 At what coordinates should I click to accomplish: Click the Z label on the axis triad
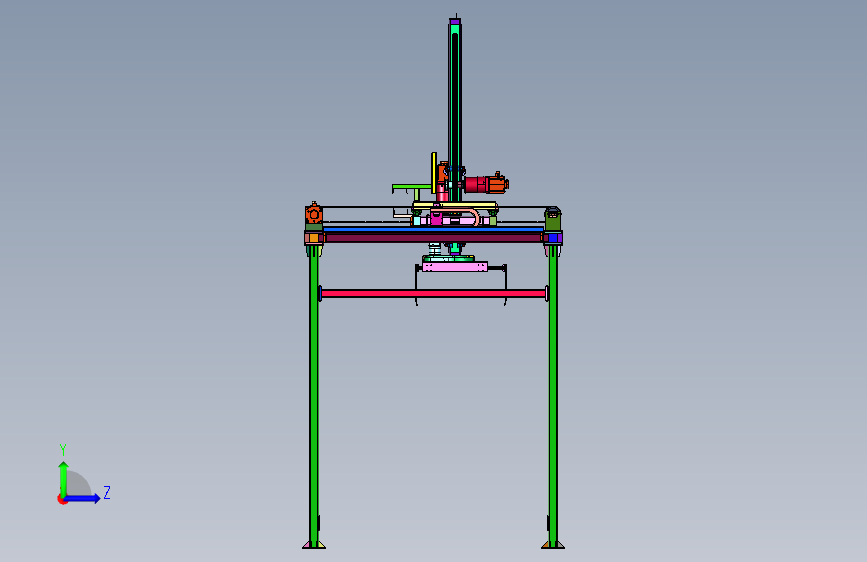point(107,492)
